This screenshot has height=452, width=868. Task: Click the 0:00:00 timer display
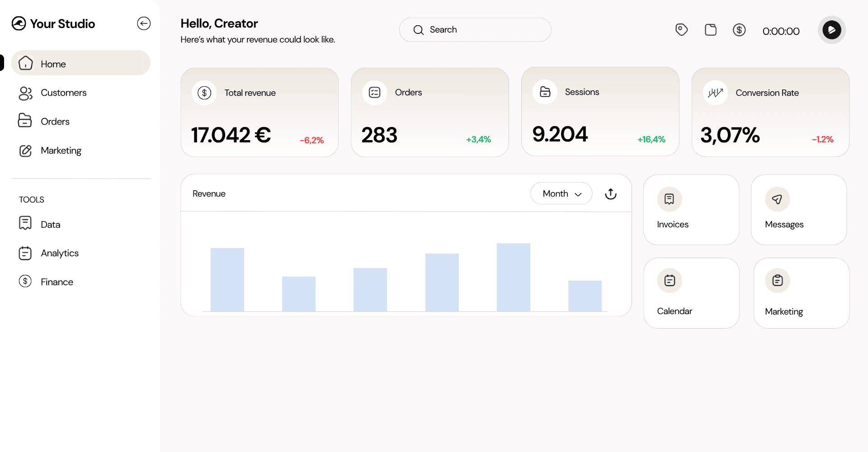(781, 31)
